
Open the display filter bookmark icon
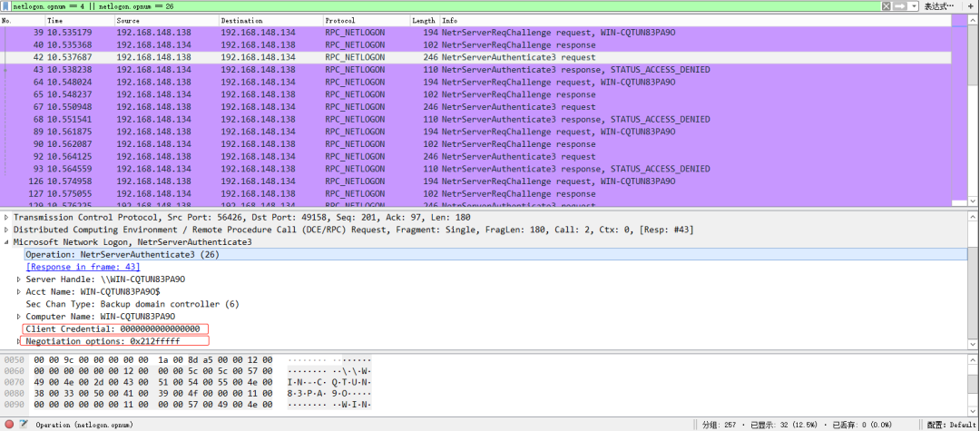tap(6, 5)
